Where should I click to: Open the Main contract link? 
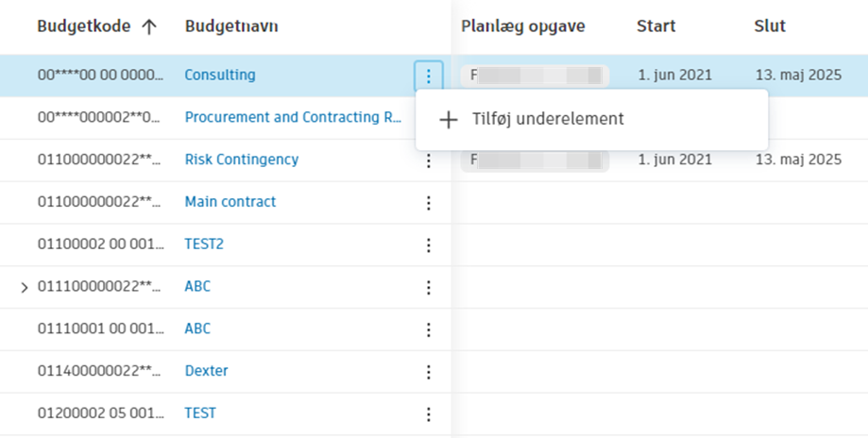tap(230, 202)
